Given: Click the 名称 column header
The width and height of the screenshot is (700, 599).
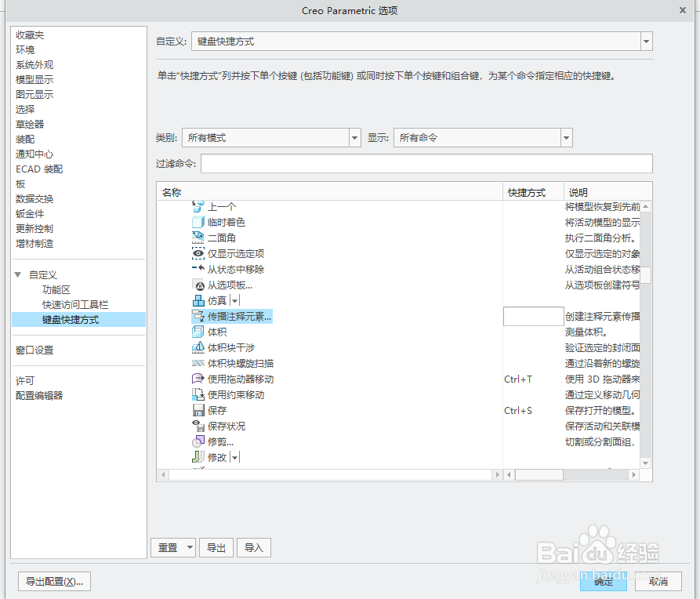Looking at the screenshot, I should [330, 193].
